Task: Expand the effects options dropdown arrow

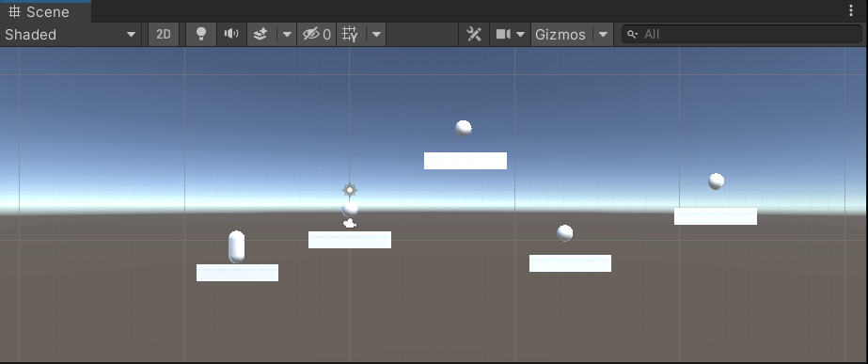Action: [x=287, y=35]
